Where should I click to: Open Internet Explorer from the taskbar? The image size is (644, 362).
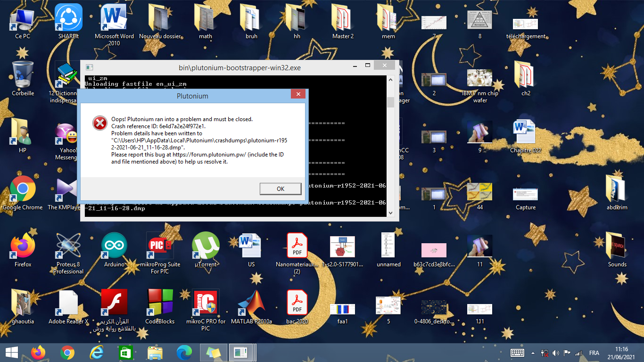click(97, 353)
